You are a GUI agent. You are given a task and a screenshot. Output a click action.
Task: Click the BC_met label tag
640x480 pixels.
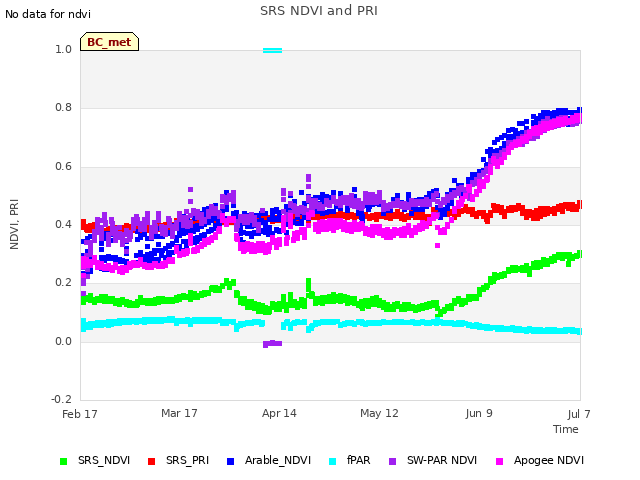(x=109, y=42)
